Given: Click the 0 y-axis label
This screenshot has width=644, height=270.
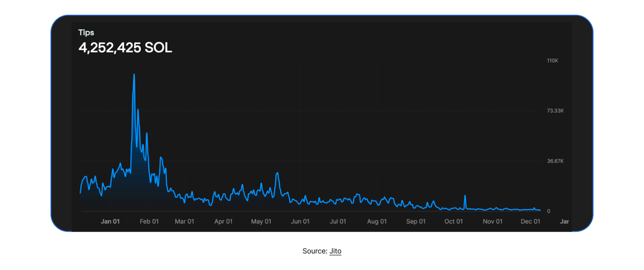Looking at the screenshot, I should [549, 211].
